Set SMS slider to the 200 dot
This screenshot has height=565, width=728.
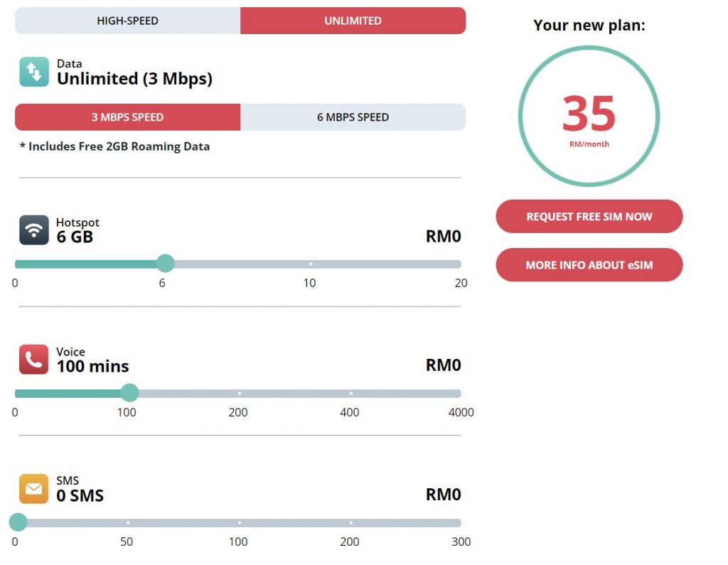point(350,522)
